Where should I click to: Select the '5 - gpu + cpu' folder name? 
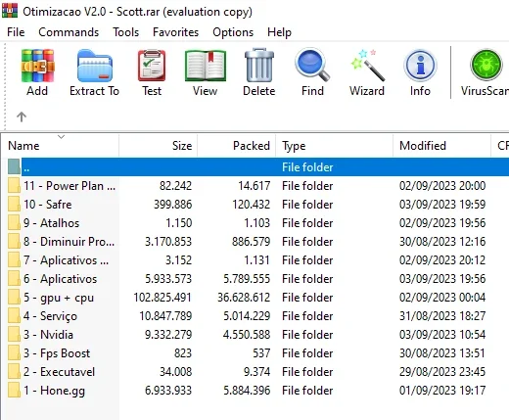(x=59, y=298)
